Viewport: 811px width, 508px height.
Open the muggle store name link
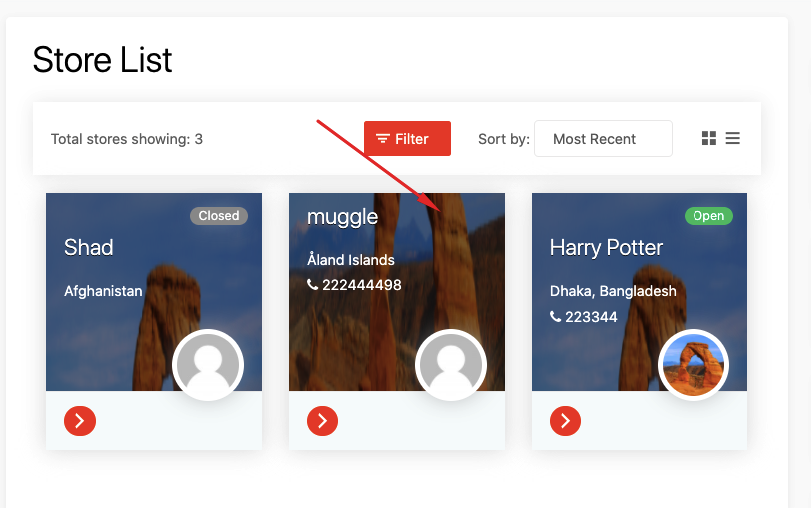[342, 217]
